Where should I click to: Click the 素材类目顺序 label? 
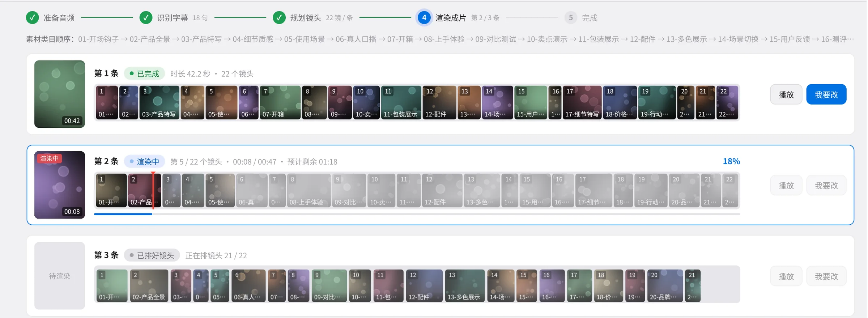50,39
